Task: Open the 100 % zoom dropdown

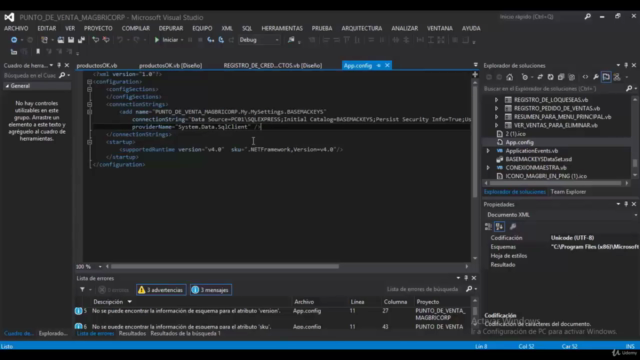Action: (x=100, y=267)
